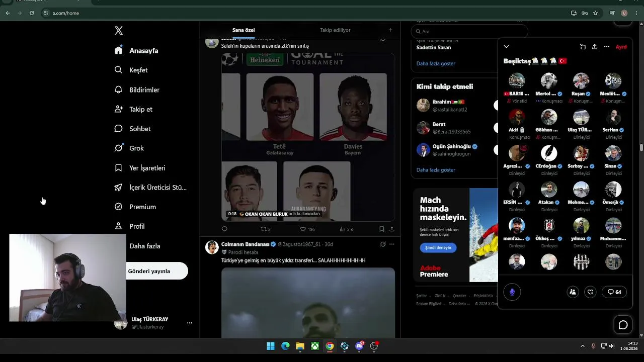The image size is (644, 362).
Task: Leave the space with Ayrıl
Action: point(621,47)
